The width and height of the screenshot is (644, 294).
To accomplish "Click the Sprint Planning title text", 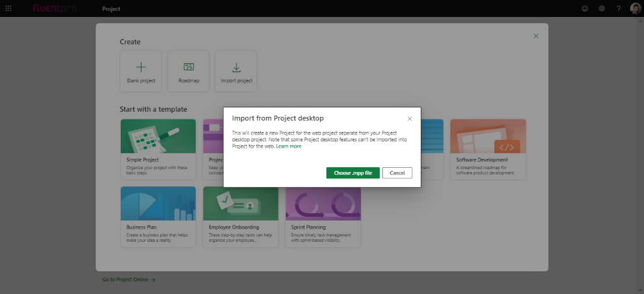I will click(308, 227).
